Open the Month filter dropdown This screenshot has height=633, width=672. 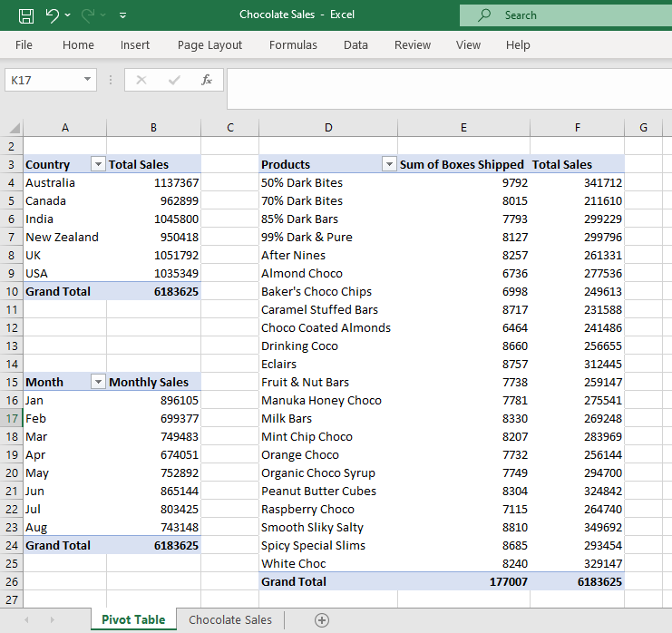[x=98, y=382]
